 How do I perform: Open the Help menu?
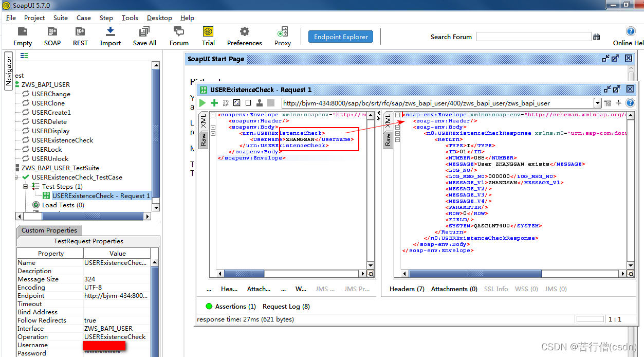click(x=187, y=17)
